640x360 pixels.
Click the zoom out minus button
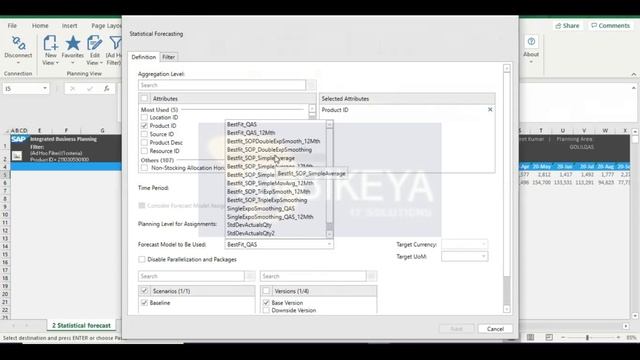click(563, 337)
